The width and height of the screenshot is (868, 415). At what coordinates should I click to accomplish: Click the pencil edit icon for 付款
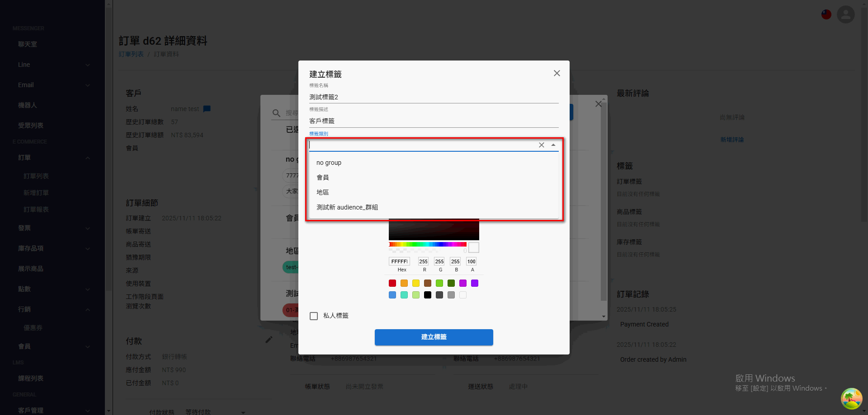(x=269, y=340)
